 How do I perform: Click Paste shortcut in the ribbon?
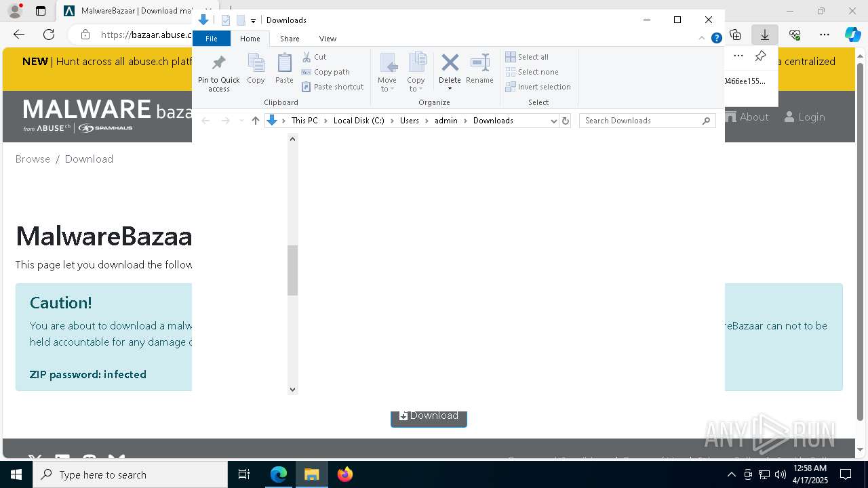coord(333,87)
